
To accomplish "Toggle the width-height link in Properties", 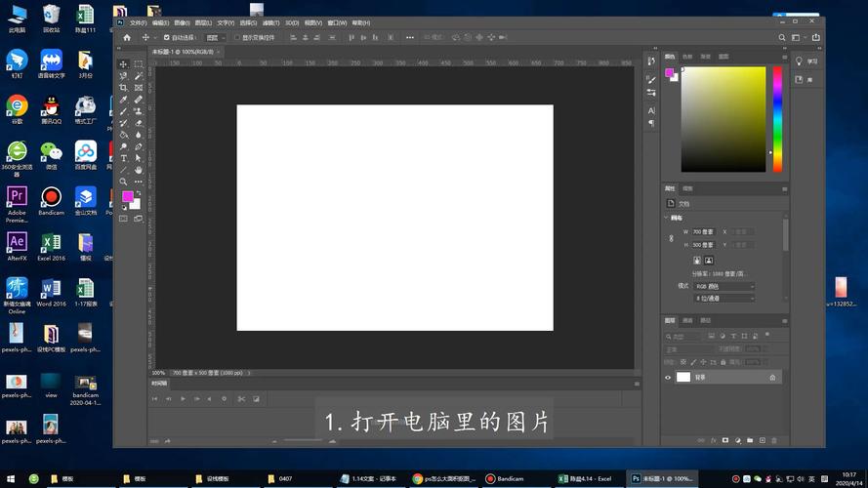I will pos(671,238).
